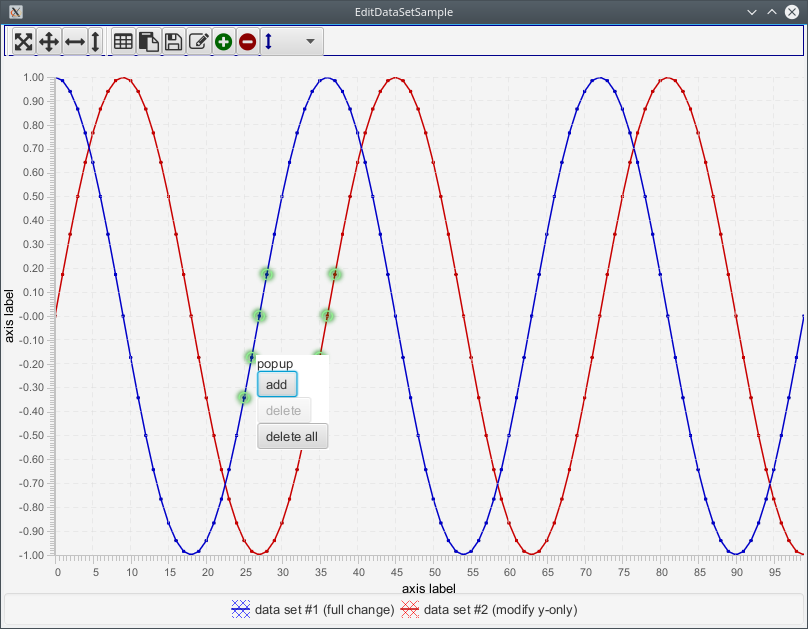
Task: Click y-axis tick label -1.00
Action: tap(31, 555)
